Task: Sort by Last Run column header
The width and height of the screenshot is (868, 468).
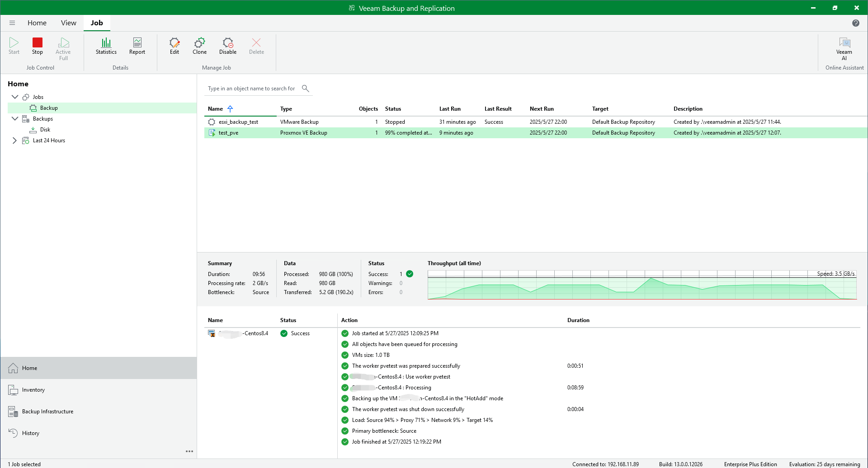Action: point(450,109)
